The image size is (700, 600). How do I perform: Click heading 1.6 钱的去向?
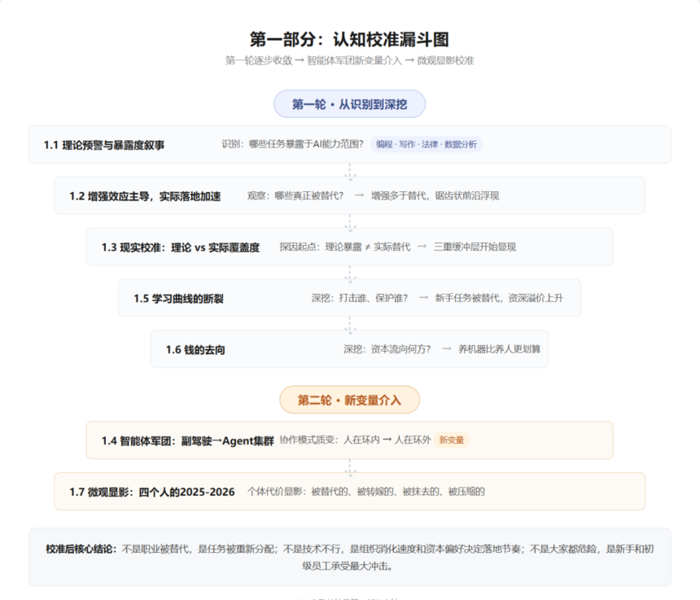tap(195, 350)
